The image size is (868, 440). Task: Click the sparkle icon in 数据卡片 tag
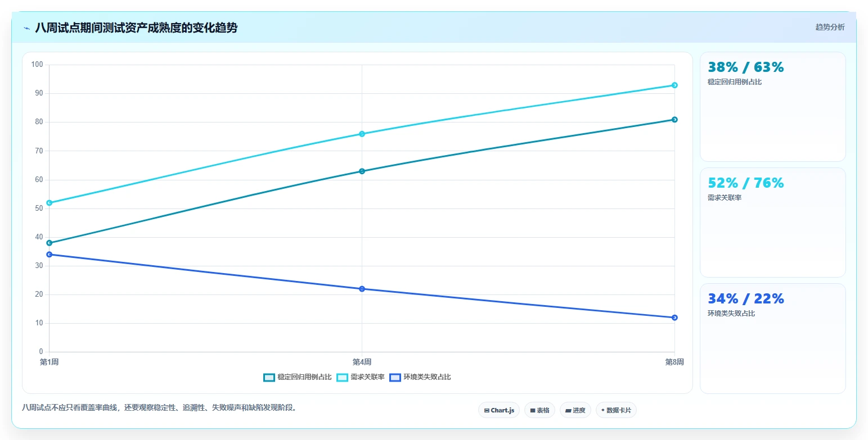pos(603,410)
